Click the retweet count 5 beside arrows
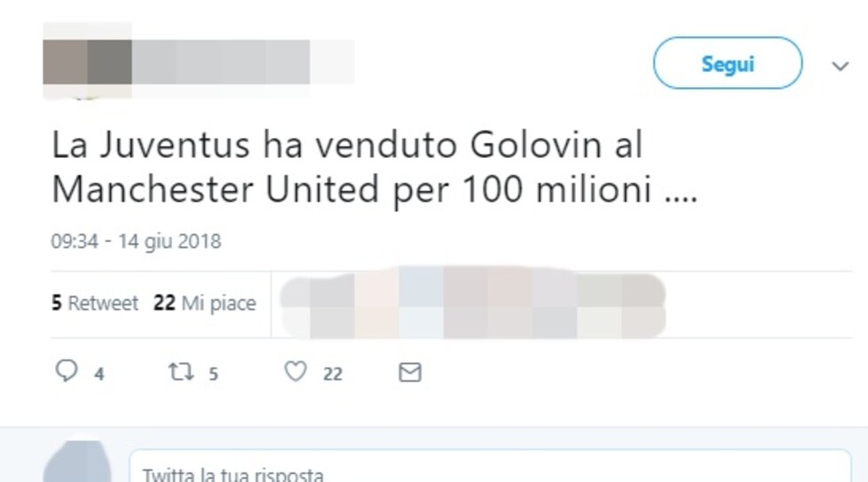This screenshot has height=482, width=868. 214,375
